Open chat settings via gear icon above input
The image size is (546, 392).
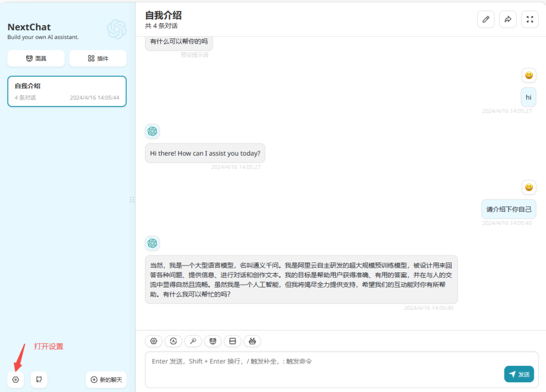154,341
